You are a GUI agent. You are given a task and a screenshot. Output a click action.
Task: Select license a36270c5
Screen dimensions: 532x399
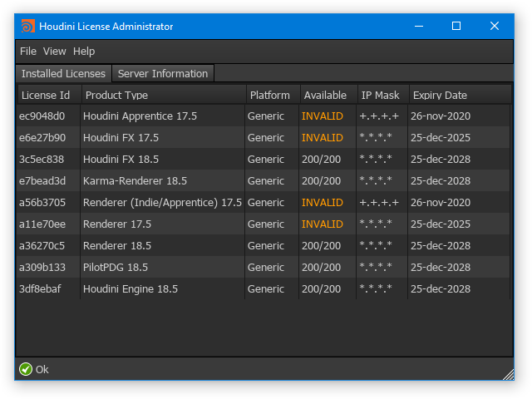(42, 246)
